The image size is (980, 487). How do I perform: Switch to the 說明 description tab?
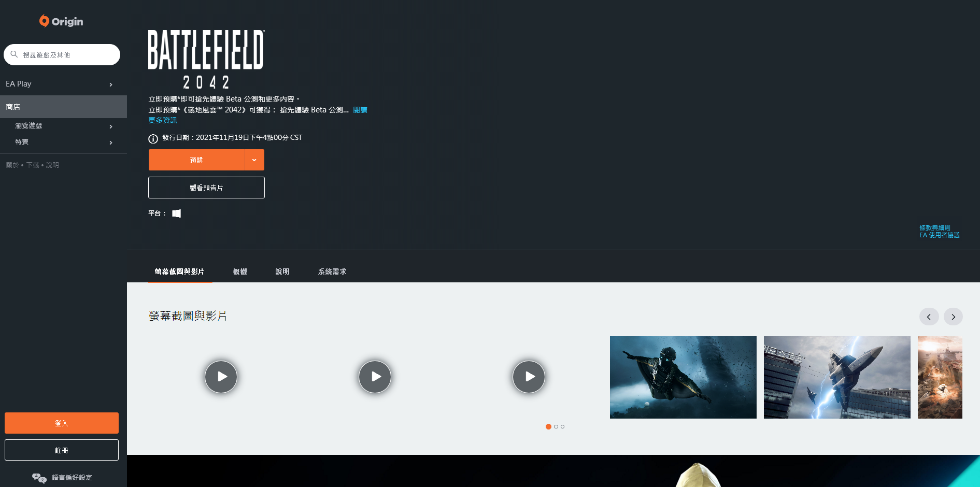[282, 271]
